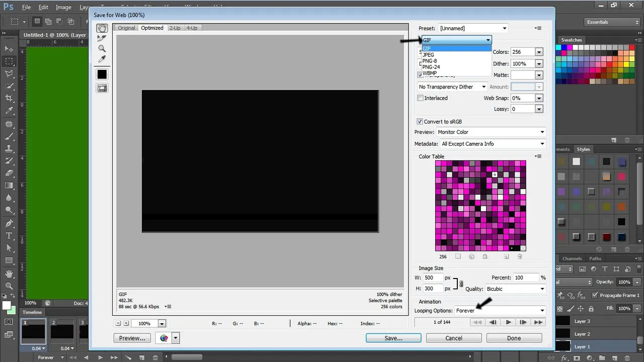Screen dimensions: 644x362
Task: Open the Lossy value dropdown
Action: point(539,109)
